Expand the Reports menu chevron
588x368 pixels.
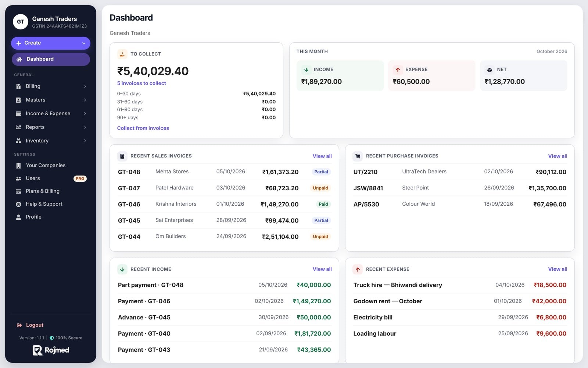85,127
